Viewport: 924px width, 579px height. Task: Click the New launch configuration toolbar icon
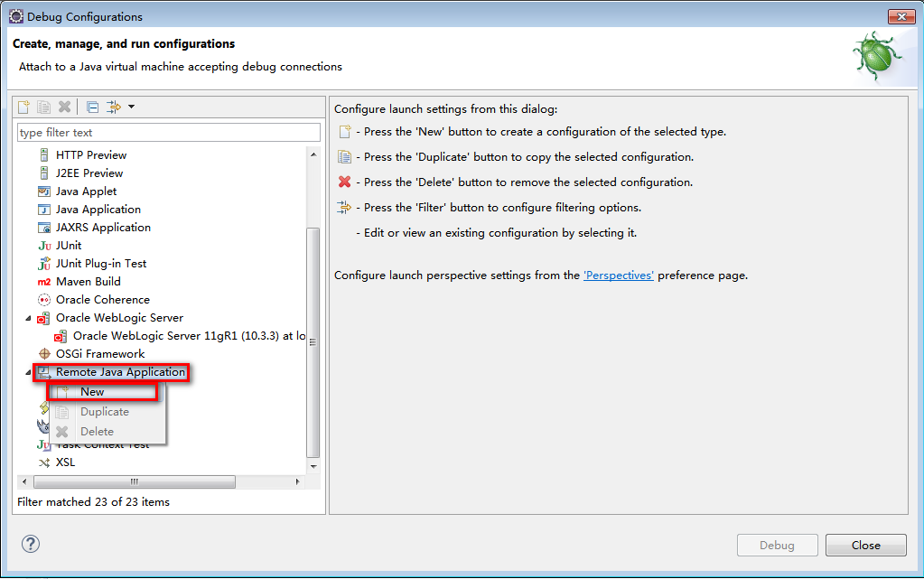(24, 107)
